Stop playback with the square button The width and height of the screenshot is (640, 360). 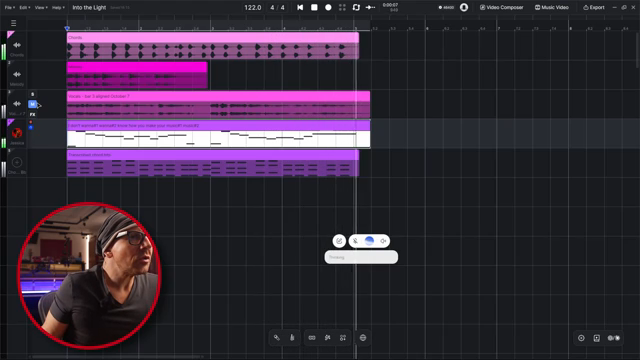click(x=314, y=7)
